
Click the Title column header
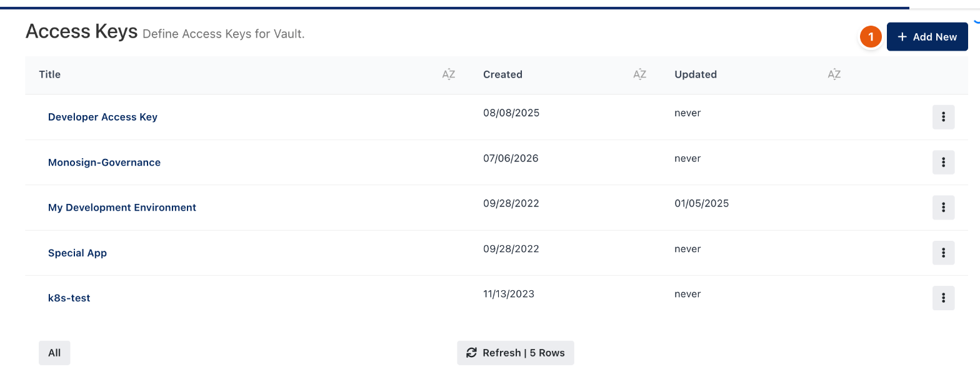[x=50, y=74]
